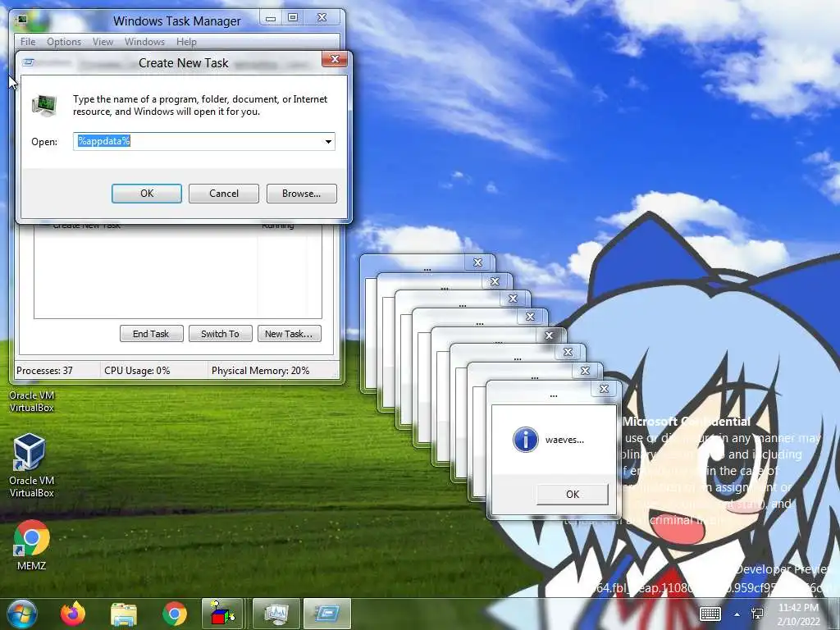Click the network tray icon
This screenshot has height=630, width=840.
coord(757,614)
